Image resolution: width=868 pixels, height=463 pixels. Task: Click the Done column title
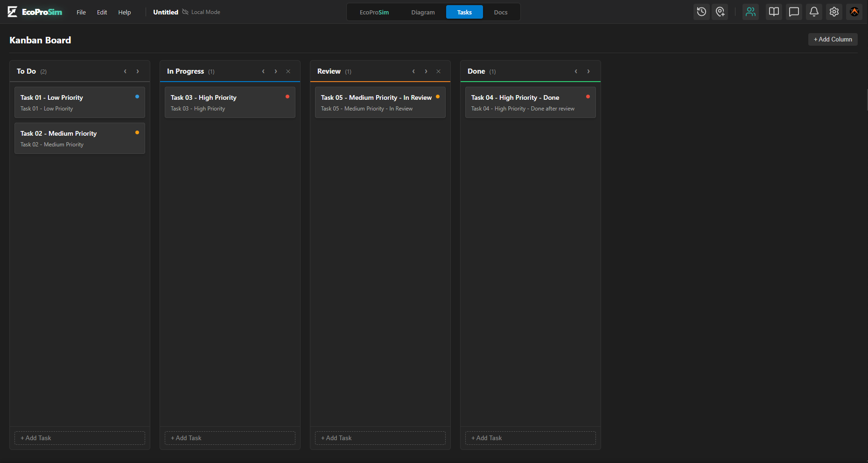[x=476, y=71]
